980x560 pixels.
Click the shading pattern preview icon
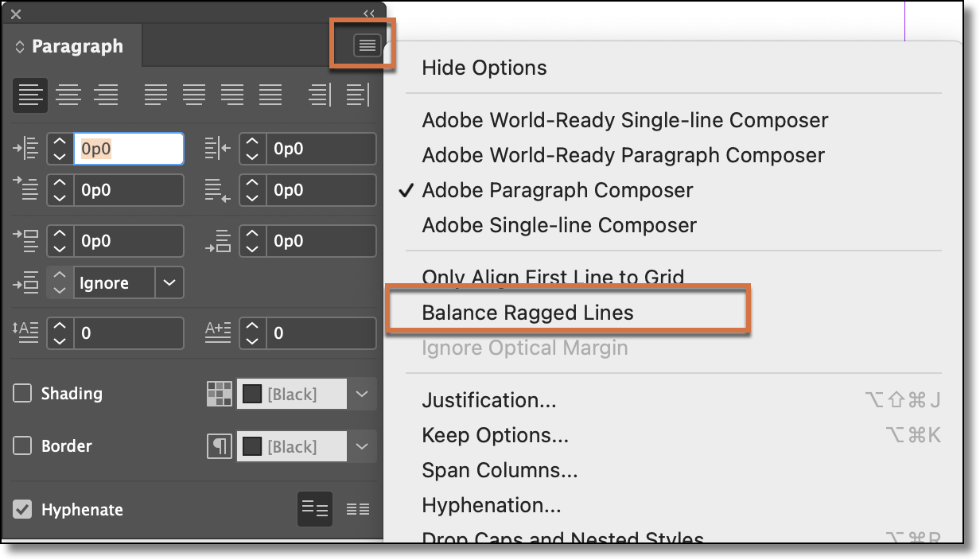pos(220,393)
